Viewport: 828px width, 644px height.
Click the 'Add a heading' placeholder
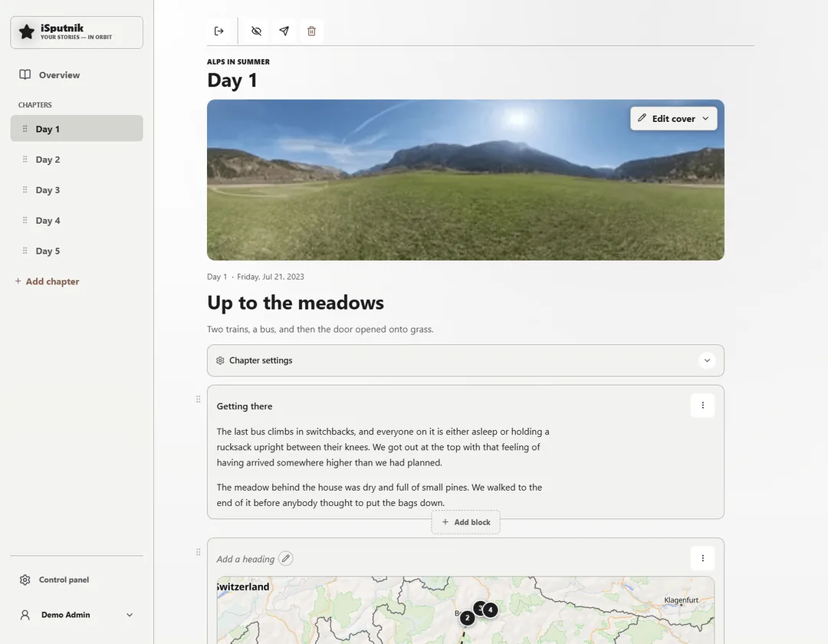coord(245,559)
